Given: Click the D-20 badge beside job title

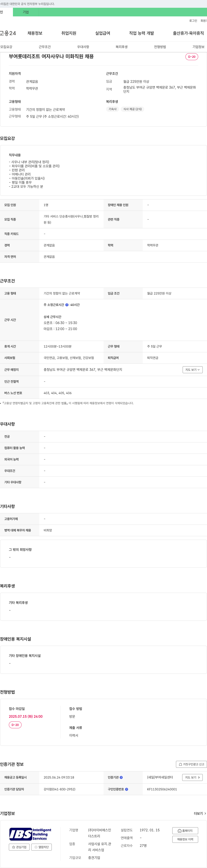Looking at the screenshot, I should tap(191, 57).
